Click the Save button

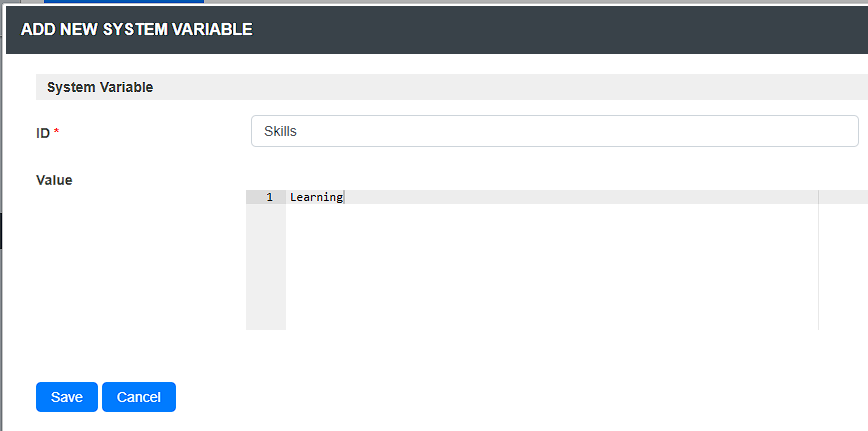[66, 397]
